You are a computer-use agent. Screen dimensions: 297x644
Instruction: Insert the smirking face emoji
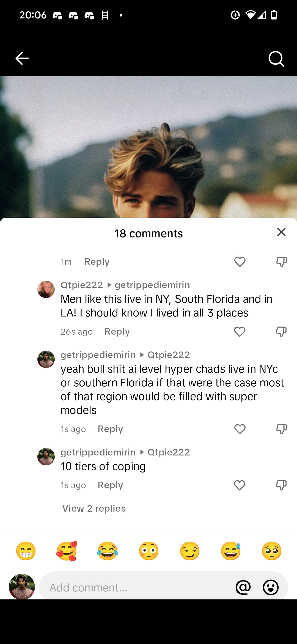point(189,551)
